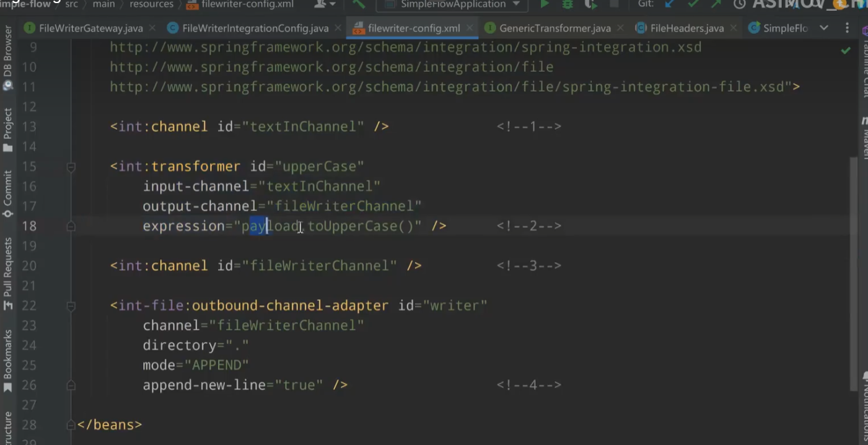The height and width of the screenshot is (445, 868).
Task: Show hidden editor tabs dropdown chevron
Action: click(x=823, y=28)
